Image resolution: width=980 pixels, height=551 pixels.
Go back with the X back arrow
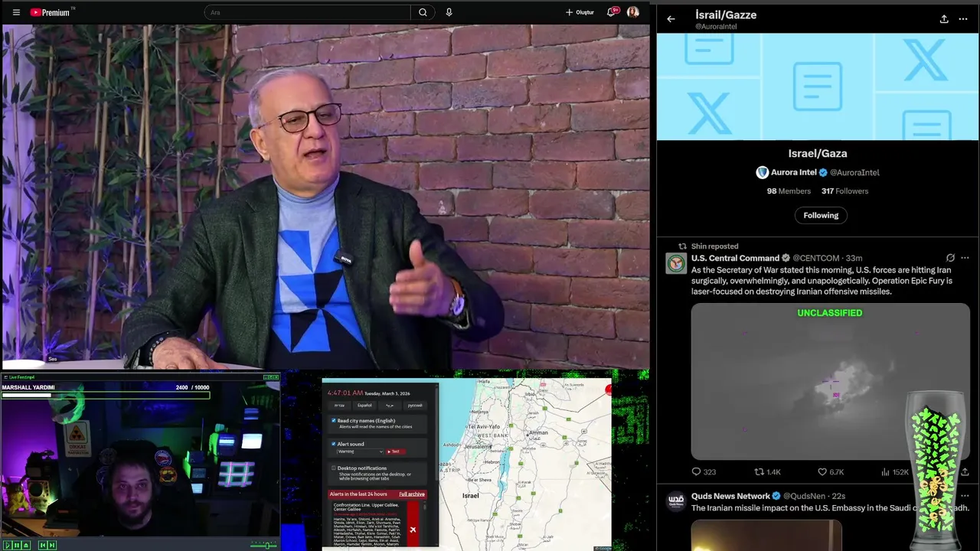click(x=671, y=19)
